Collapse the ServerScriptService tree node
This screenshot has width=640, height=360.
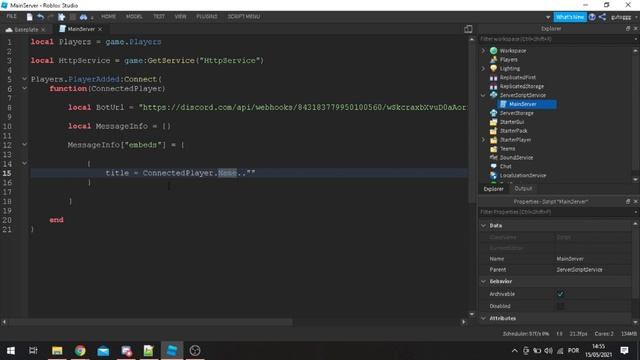[483, 95]
